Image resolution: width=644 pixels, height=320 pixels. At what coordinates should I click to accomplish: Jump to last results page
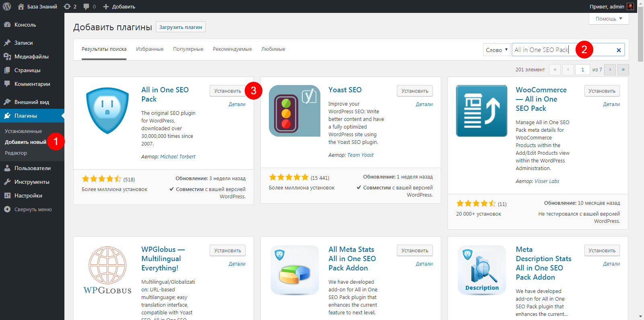pyautogui.click(x=623, y=70)
